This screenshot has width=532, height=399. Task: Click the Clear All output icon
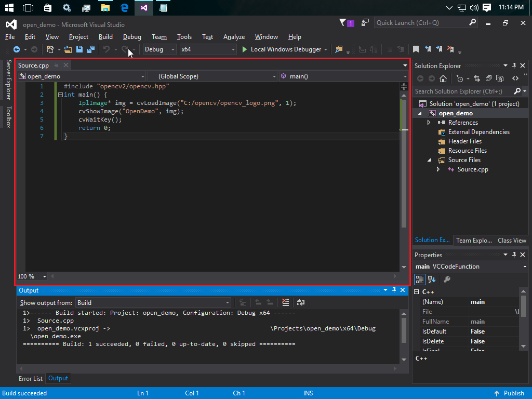tap(285, 302)
